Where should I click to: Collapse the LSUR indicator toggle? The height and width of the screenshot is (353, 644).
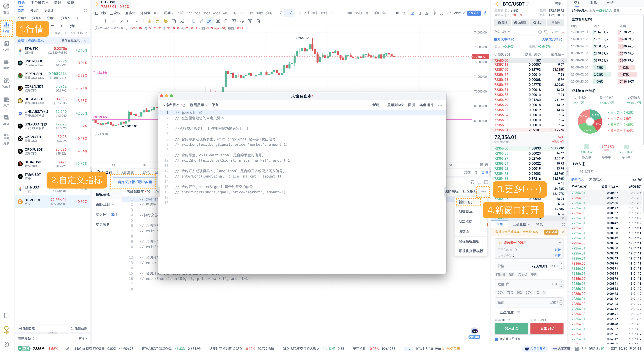[x=97, y=134]
